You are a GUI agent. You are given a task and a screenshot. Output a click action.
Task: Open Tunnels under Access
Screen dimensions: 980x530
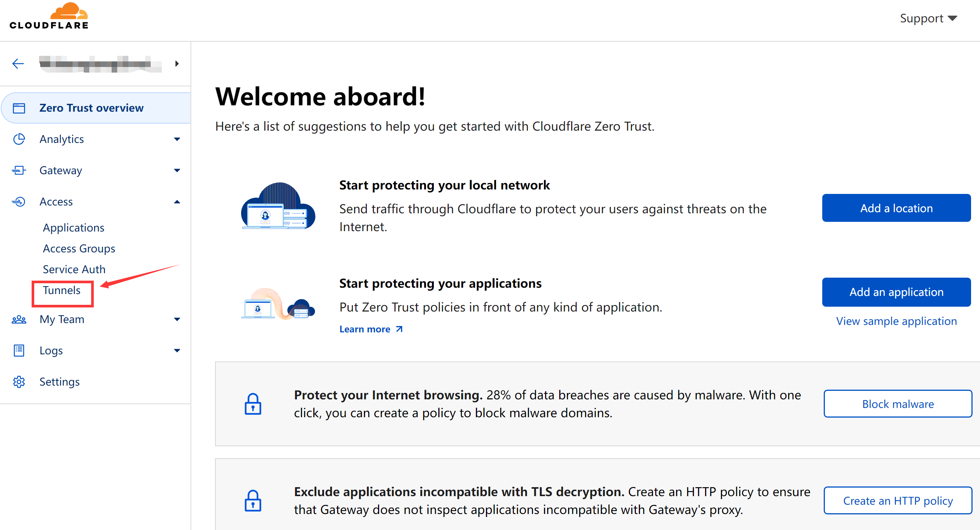62,290
